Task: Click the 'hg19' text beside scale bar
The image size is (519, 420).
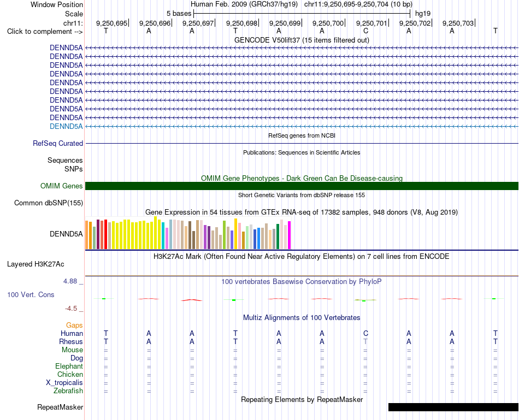Action: tap(423, 14)
